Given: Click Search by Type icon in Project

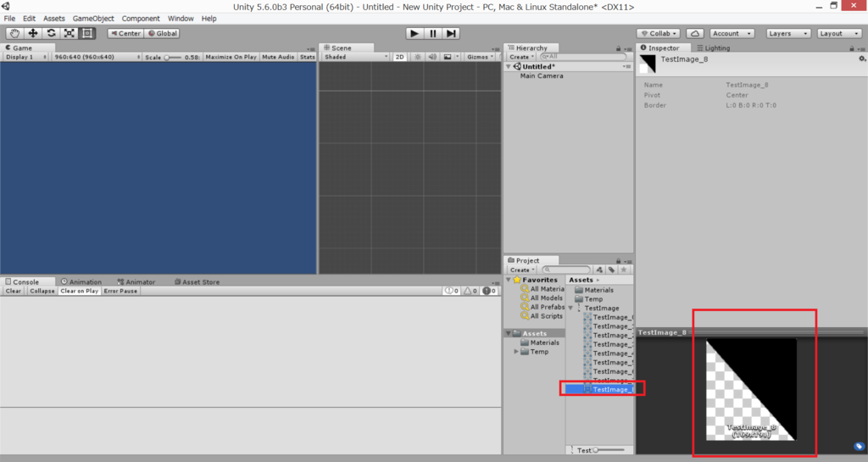Looking at the screenshot, I should 599,270.
